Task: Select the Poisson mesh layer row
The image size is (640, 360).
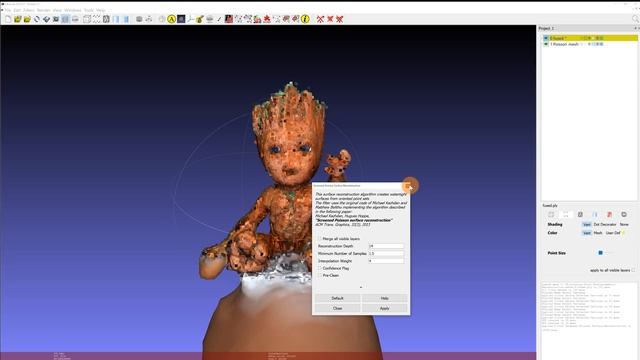Action: pos(590,44)
